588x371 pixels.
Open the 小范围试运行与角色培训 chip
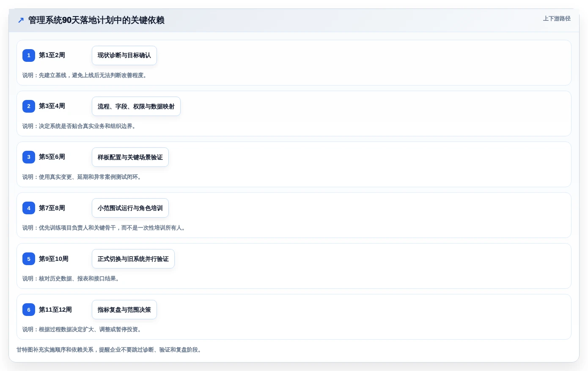(x=130, y=208)
